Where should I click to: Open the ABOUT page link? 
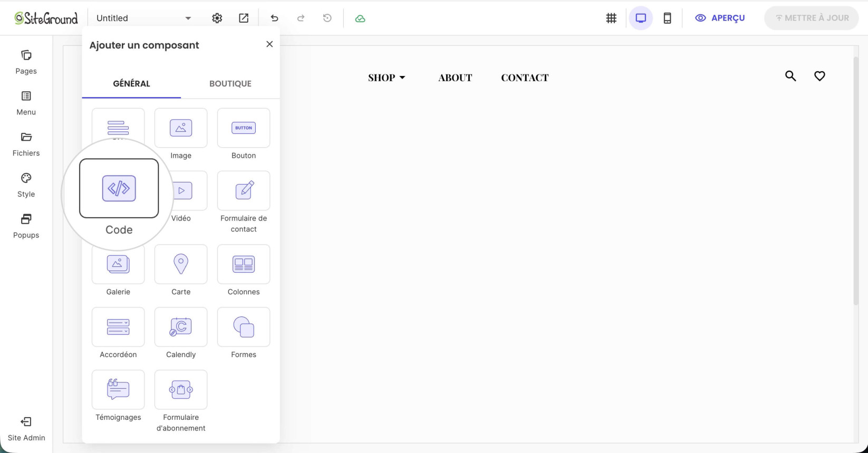click(x=455, y=78)
